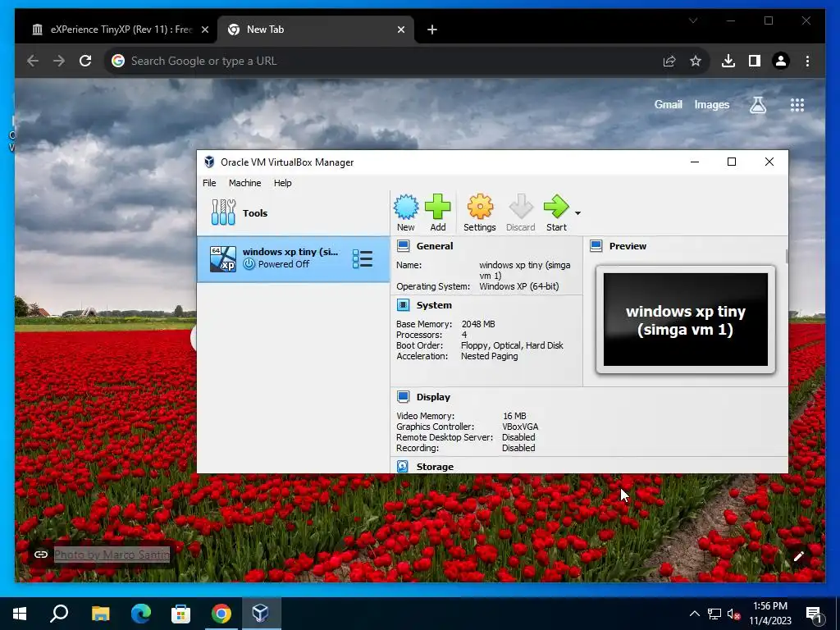Click the General section header

coord(435,246)
